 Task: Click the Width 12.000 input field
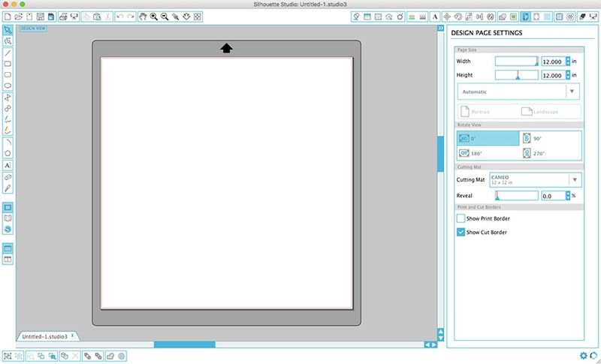pyautogui.click(x=553, y=62)
